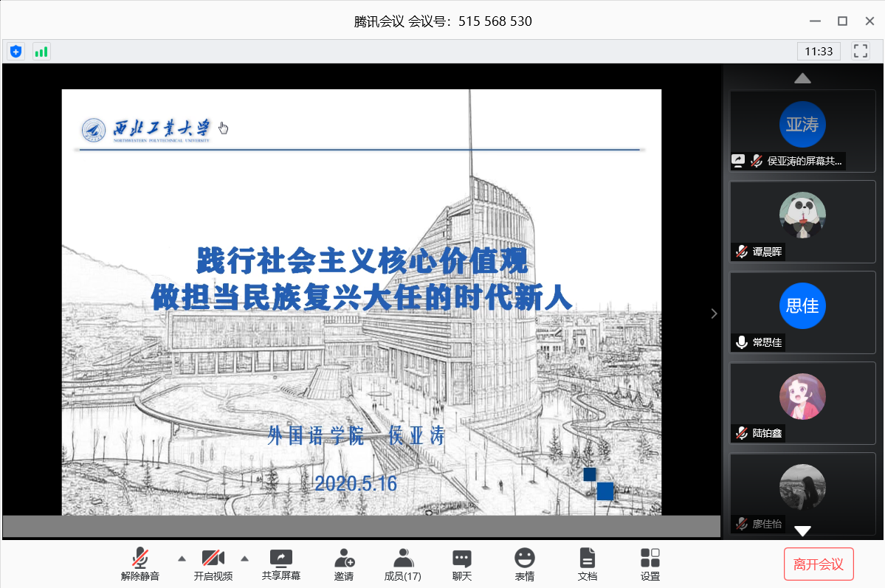885x588 pixels.
Task: Open the 设置 settings
Action: [x=650, y=564]
